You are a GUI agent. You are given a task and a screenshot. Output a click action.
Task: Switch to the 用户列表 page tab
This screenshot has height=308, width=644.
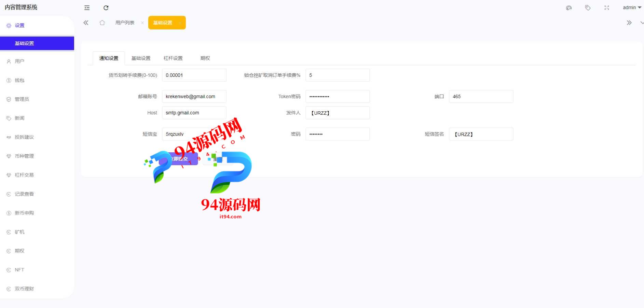click(125, 23)
